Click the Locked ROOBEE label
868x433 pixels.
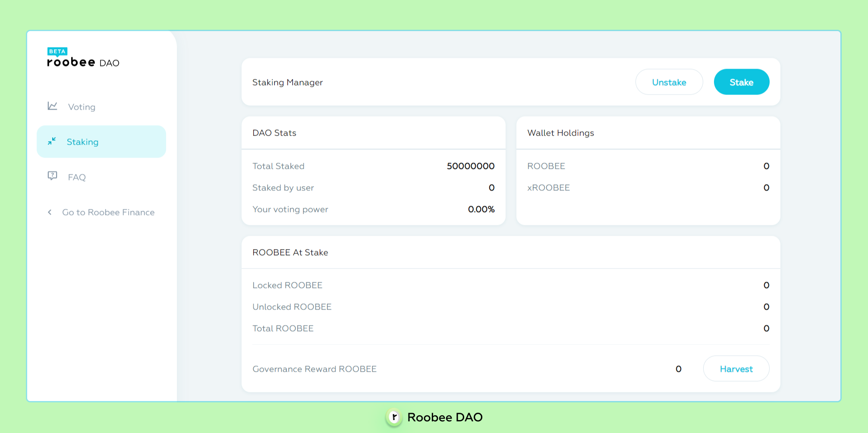(287, 285)
